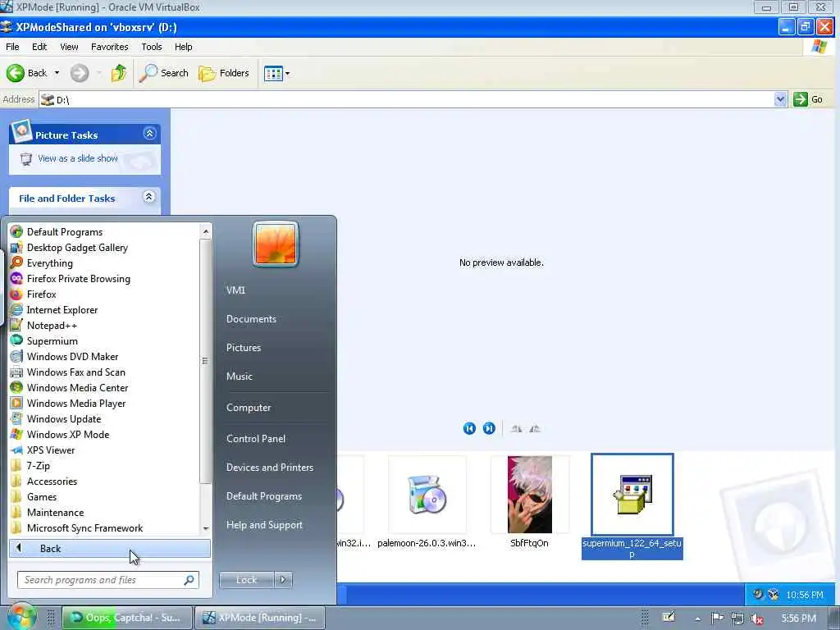Click the Up folder icon
The width and height of the screenshot is (840, 630).
pyautogui.click(x=119, y=73)
